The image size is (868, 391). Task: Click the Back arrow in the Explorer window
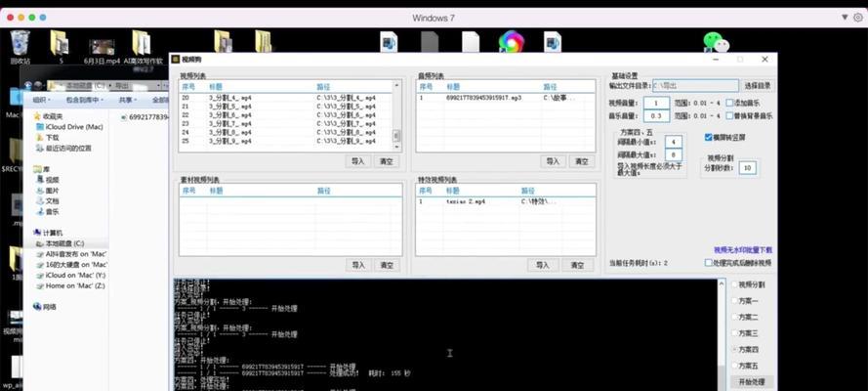tap(28, 85)
